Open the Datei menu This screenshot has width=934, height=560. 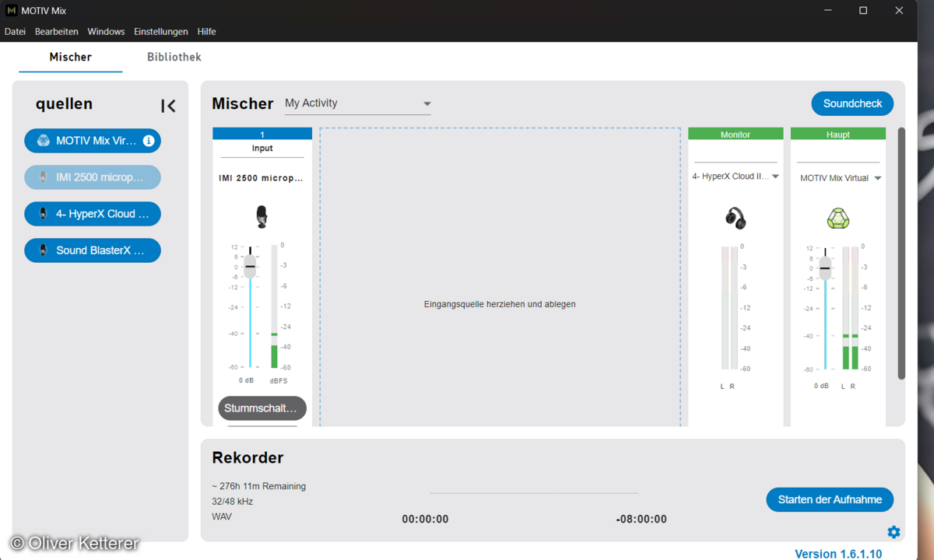[15, 32]
